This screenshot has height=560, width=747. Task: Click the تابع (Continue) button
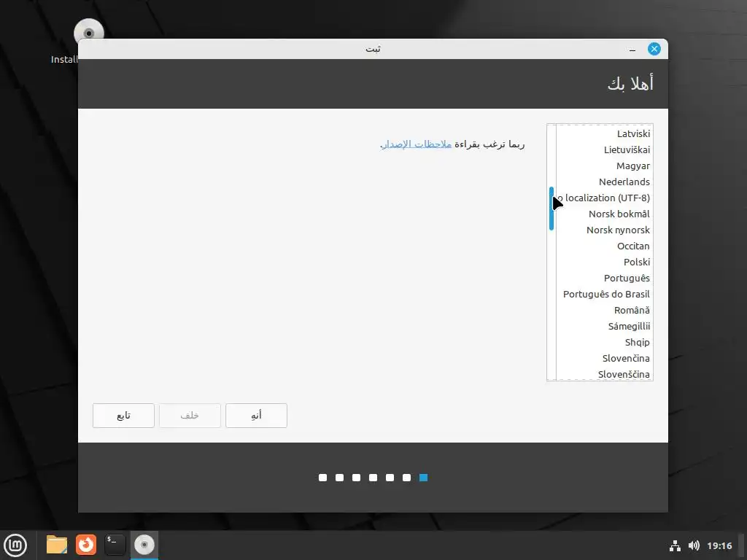(123, 416)
